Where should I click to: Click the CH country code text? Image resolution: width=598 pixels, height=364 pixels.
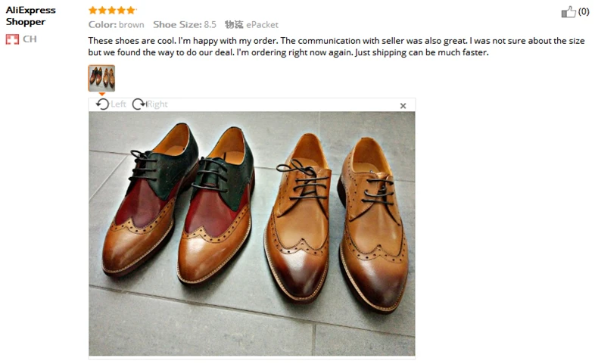click(30, 39)
